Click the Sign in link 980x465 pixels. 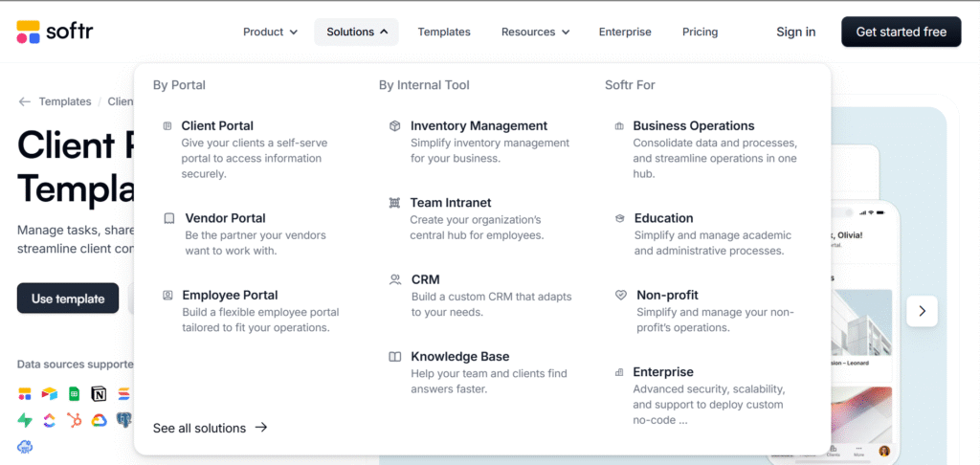(x=795, y=32)
